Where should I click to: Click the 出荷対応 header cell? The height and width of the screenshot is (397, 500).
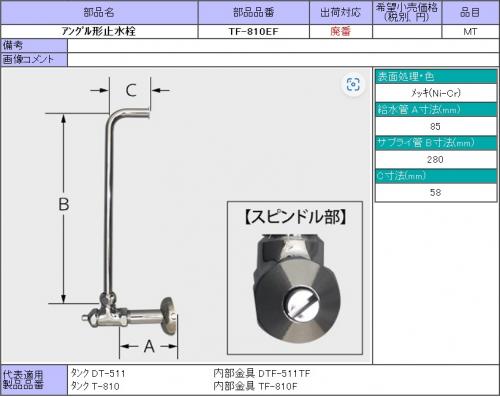[x=341, y=12]
